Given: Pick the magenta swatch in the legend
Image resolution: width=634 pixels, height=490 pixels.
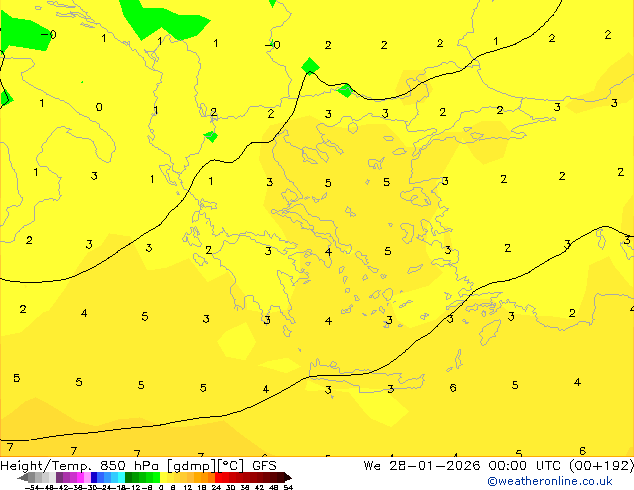Looking at the screenshot, I should [x=80, y=477].
